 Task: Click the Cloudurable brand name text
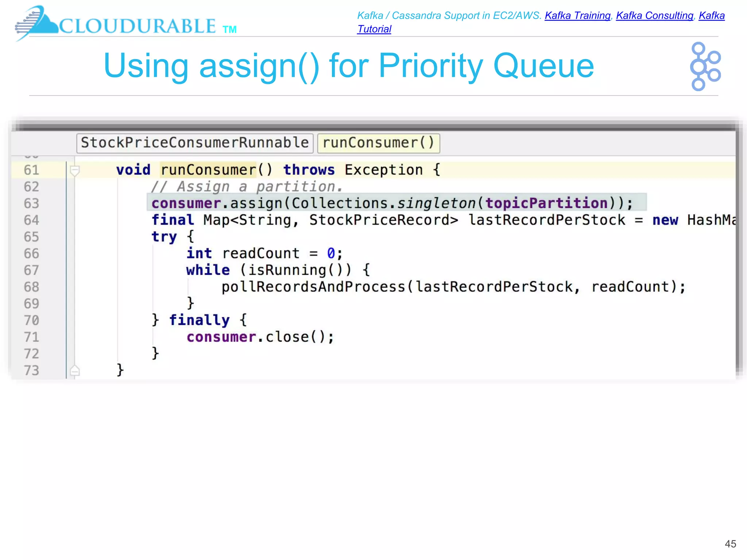click(x=138, y=26)
